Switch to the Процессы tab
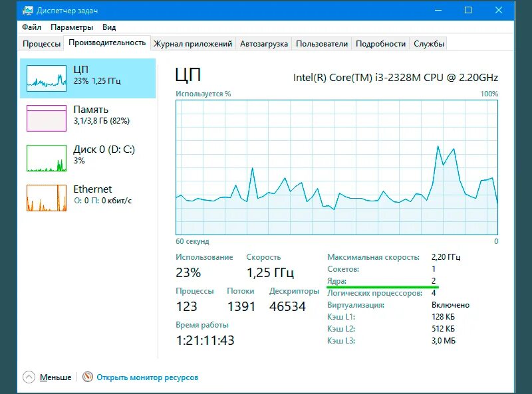This screenshot has width=532, height=394. point(41,44)
